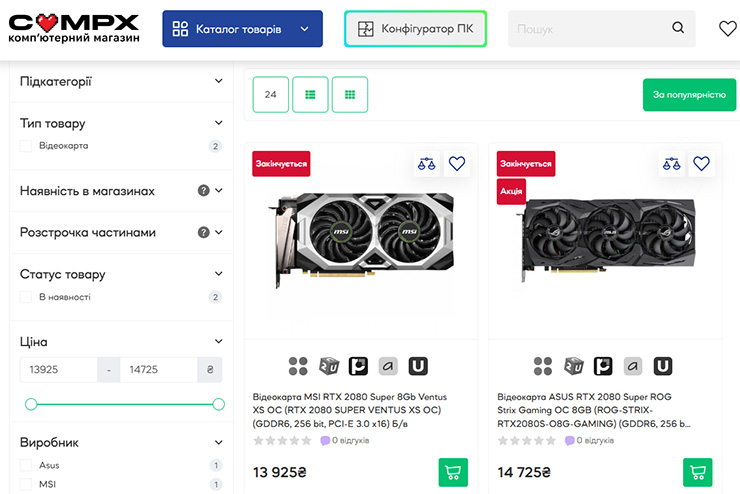
Task: Add ASUS RTX 2080 Super to comparison
Action: coord(671,164)
